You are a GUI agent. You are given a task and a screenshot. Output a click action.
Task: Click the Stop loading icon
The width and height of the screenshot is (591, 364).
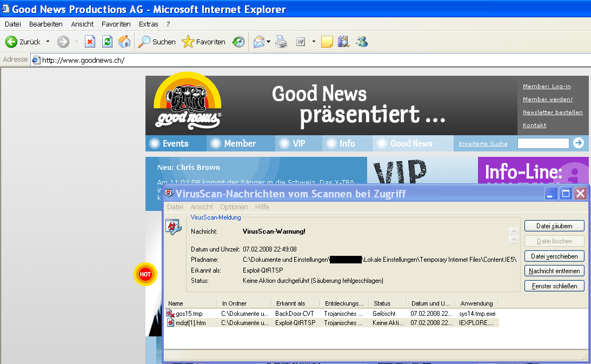[x=90, y=42]
